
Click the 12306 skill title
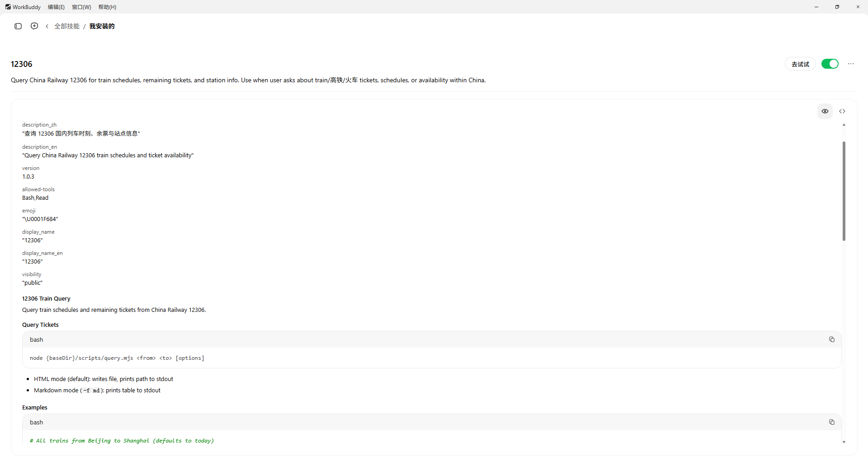click(x=22, y=64)
